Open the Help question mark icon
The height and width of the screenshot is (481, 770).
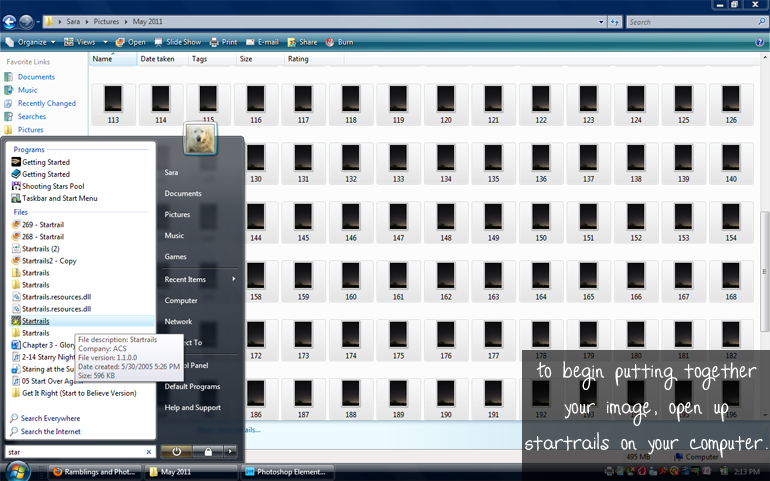coord(760,42)
